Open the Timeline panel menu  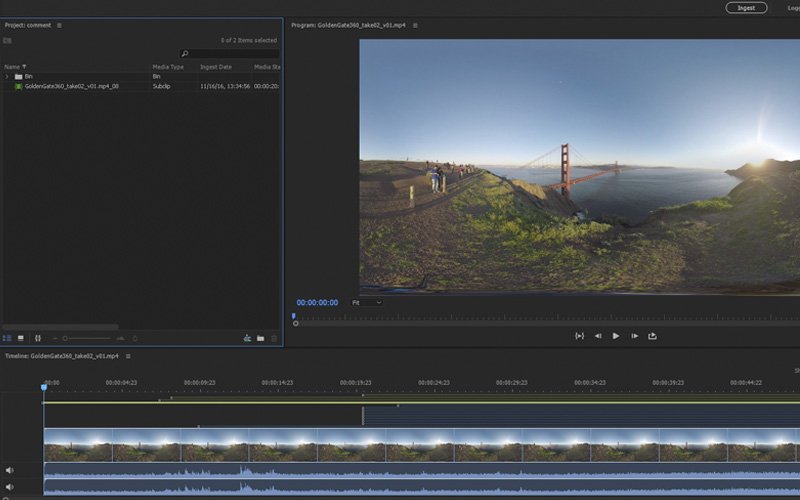(128, 356)
